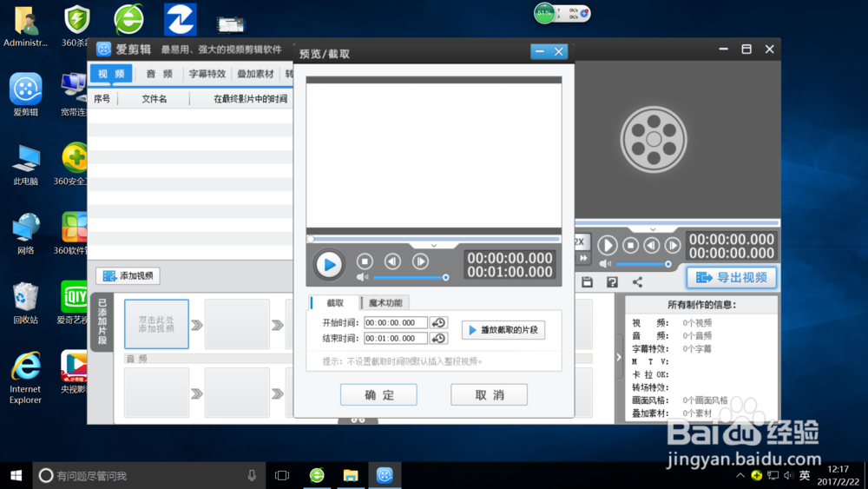Click the 在最终影片中的时间 column header
Viewport: 868px width, 489px height.
[250, 98]
